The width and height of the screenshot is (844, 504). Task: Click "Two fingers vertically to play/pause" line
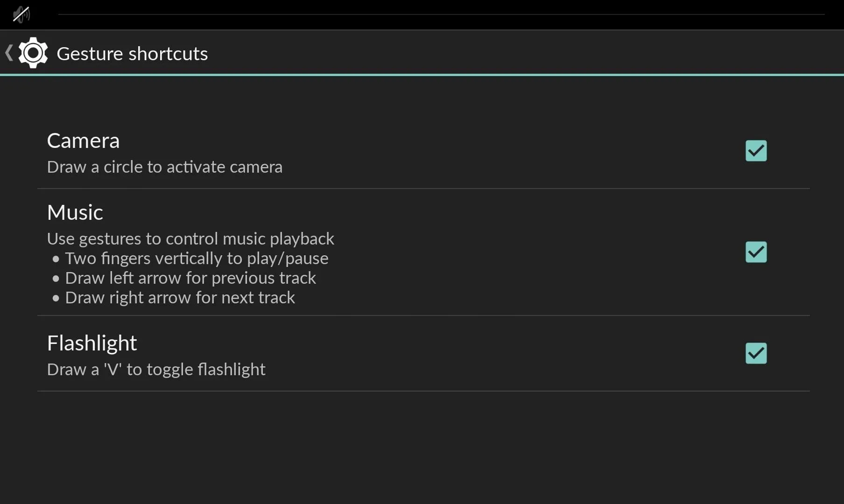pos(197,259)
